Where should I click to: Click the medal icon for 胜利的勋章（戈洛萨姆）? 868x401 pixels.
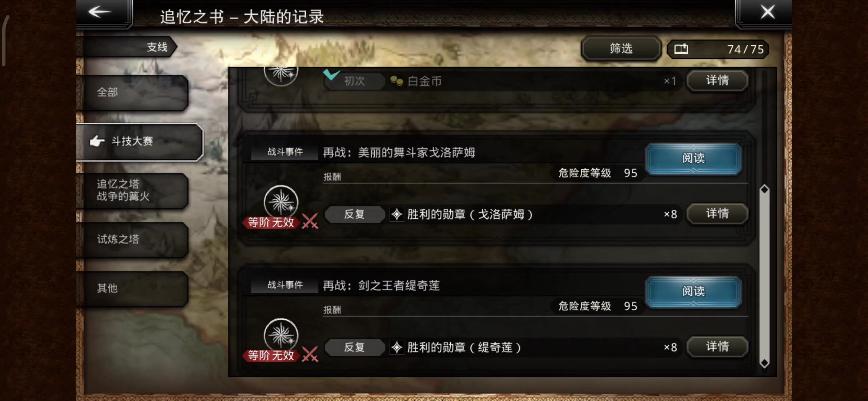397,214
